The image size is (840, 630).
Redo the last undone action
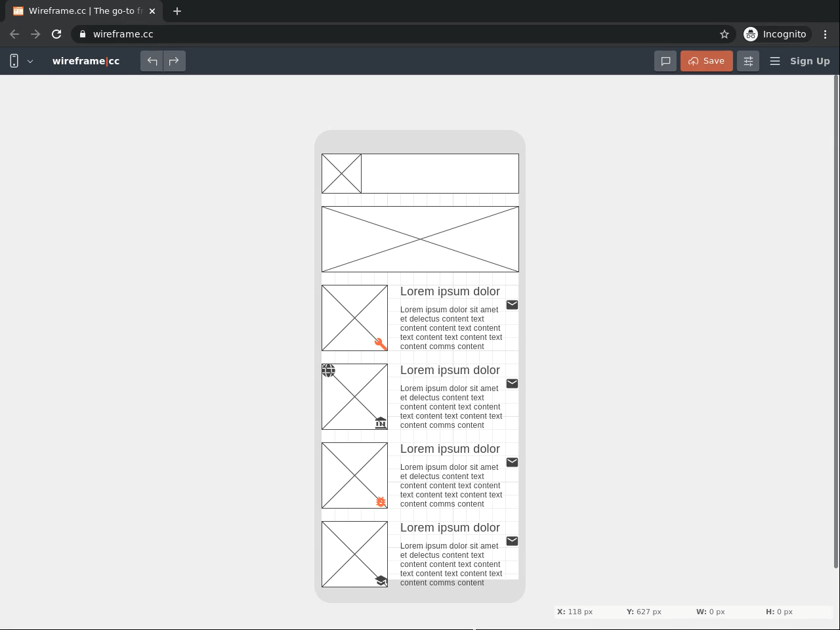(174, 61)
